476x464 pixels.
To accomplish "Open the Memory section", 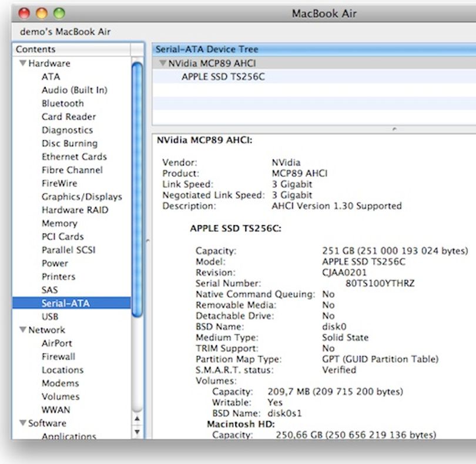I will pyautogui.click(x=59, y=223).
